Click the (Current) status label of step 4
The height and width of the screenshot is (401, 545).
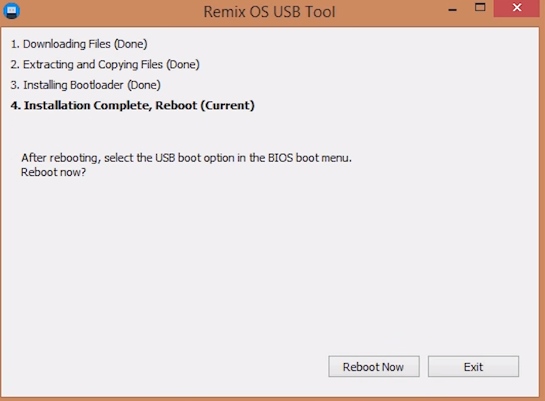pyautogui.click(x=227, y=105)
